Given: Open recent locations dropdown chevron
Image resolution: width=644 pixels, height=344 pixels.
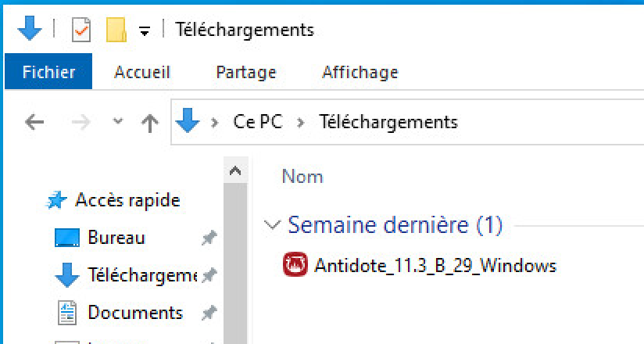Looking at the screenshot, I should (118, 121).
